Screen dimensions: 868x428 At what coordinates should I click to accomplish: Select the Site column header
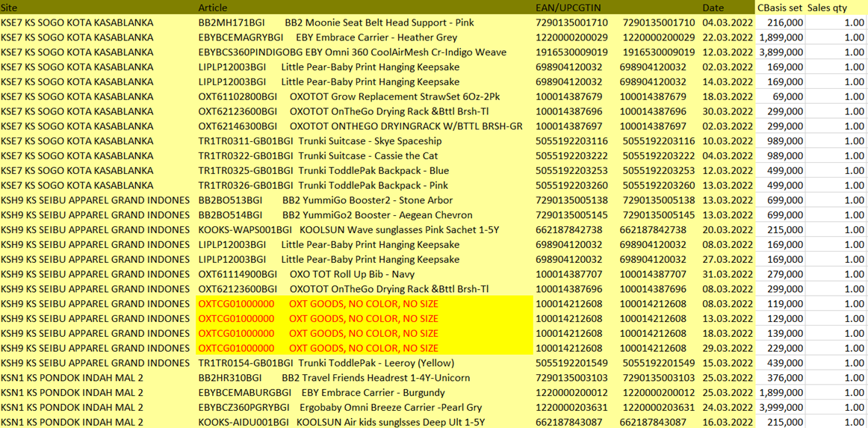click(x=9, y=7)
